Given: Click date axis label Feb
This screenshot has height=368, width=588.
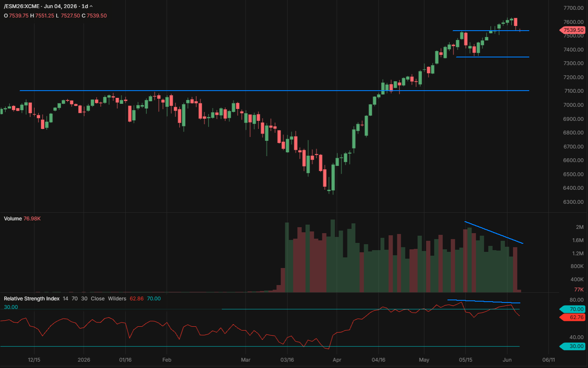Looking at the screenshot, I should (x=167, y=360).
